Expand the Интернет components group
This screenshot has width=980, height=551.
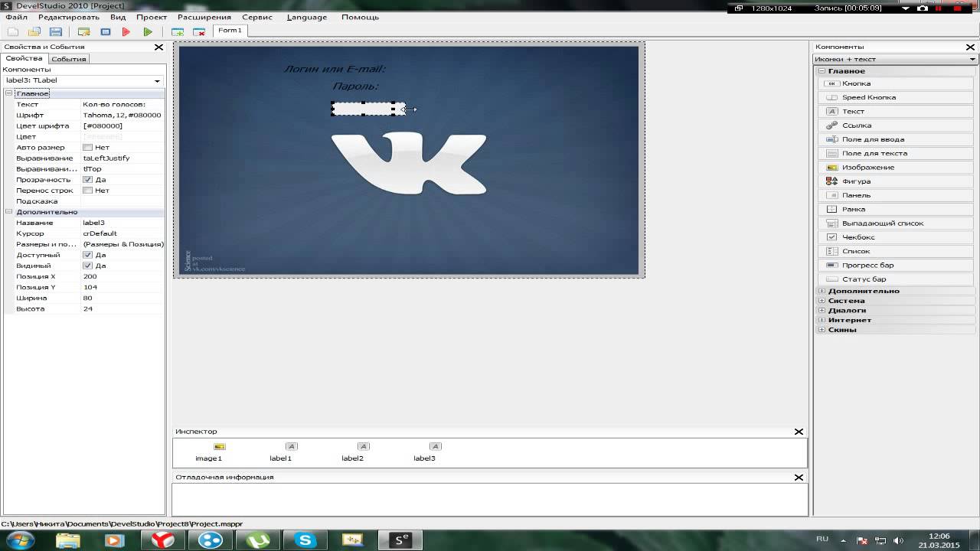822,320
